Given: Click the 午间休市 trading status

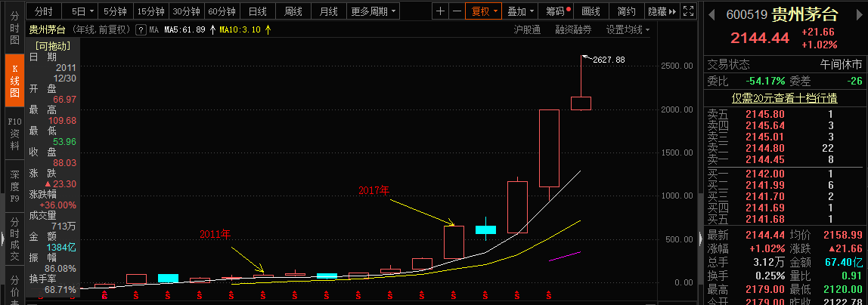Looking at the screenshot, I should click(841, 64).
